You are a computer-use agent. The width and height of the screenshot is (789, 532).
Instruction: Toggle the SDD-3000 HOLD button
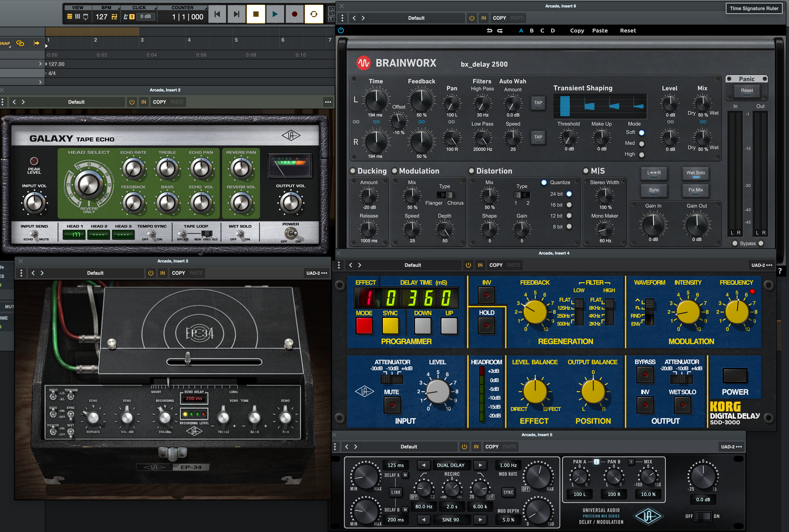click(x=486, y=325)
